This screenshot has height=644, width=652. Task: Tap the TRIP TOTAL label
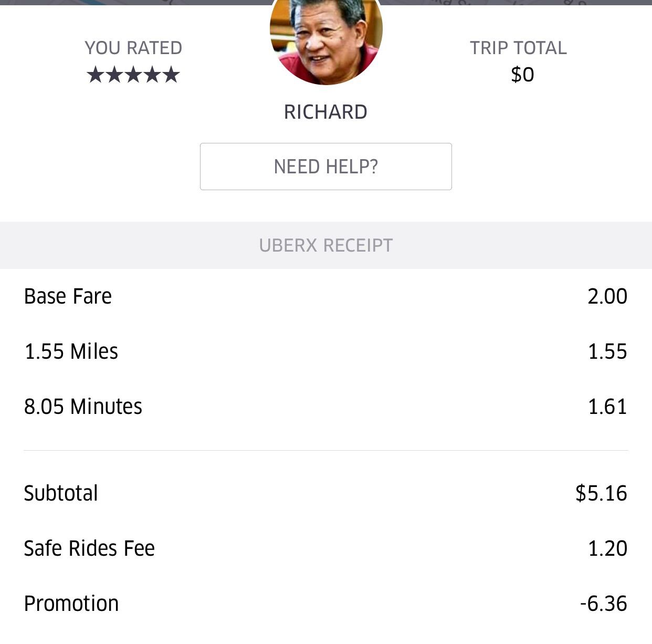click(518, 48)
